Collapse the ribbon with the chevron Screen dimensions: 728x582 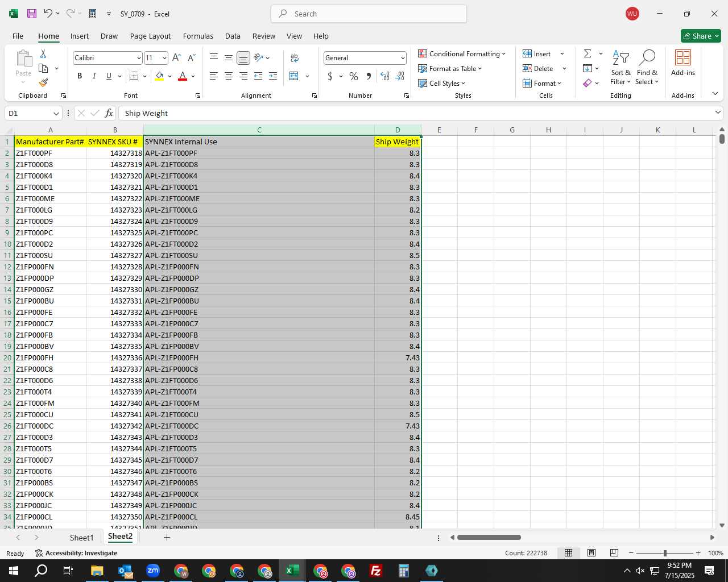pyautogui.click(x=715, y=93)
